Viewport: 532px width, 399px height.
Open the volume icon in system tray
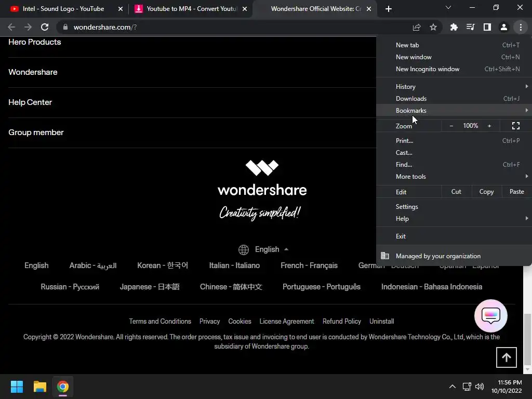480,387
